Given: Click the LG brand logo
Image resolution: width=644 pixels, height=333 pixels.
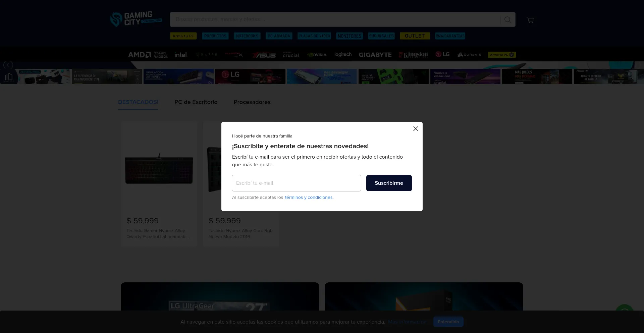Looking at the screenshot, I should 442,54.
